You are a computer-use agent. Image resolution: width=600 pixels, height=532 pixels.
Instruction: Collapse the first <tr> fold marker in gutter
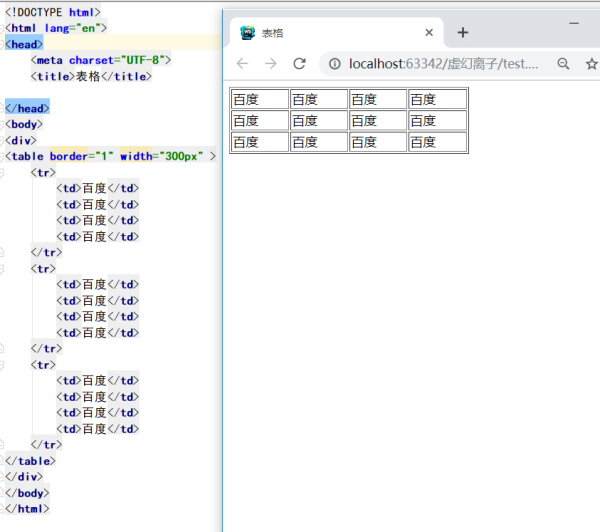click(x=1, y=173)
